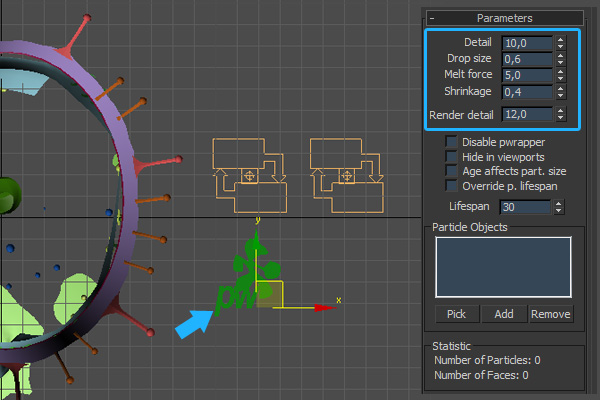
Task: Enable Override p. lifespan checkbox
Action: 452,185
